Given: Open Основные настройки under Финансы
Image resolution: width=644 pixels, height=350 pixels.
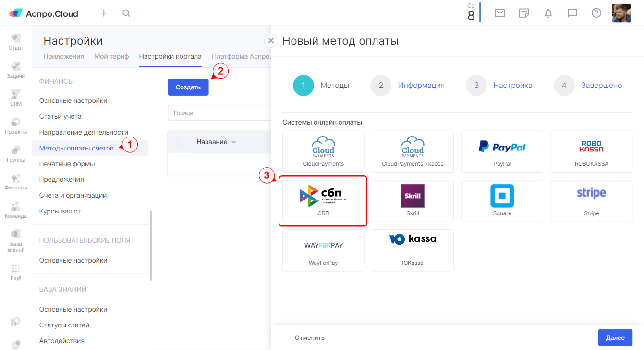Looking at the screenshot, I should tap(73, 100).
